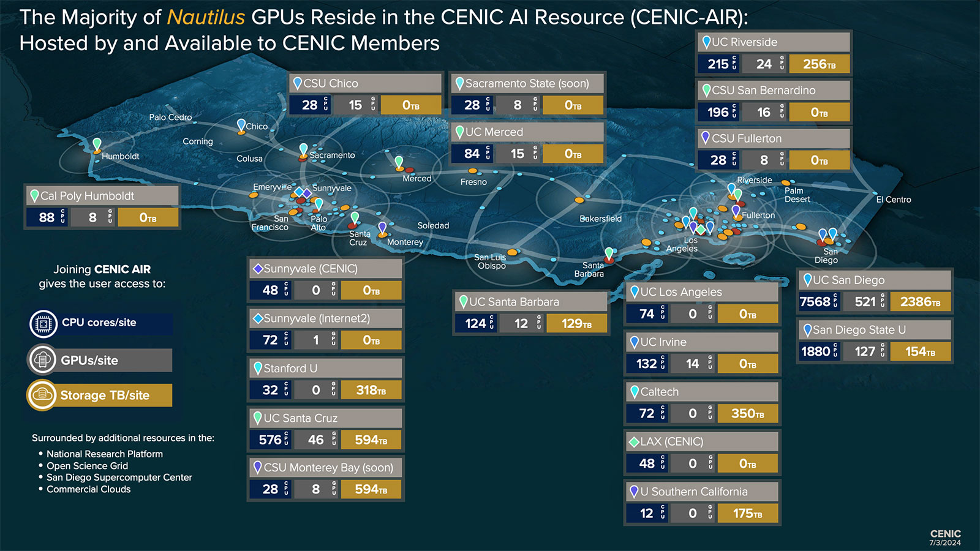
Task: Click UC Santa Cruz's 576 CPU value
Action: point(270,440)
